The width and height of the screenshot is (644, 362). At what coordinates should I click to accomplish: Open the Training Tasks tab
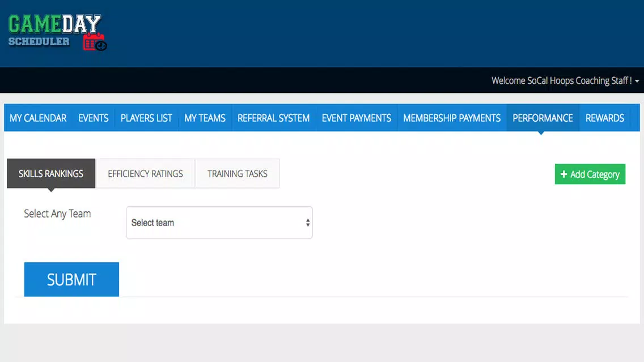[x=238, y=173]
